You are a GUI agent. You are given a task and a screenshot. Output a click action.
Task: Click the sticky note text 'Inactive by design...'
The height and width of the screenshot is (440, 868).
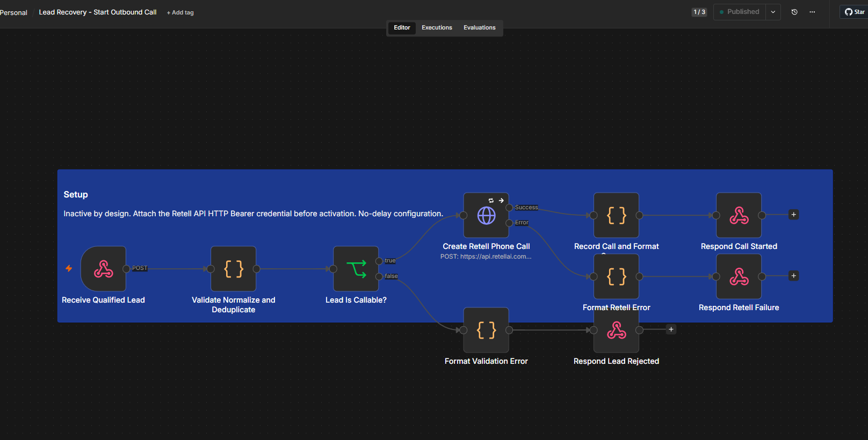click(253, 214)
